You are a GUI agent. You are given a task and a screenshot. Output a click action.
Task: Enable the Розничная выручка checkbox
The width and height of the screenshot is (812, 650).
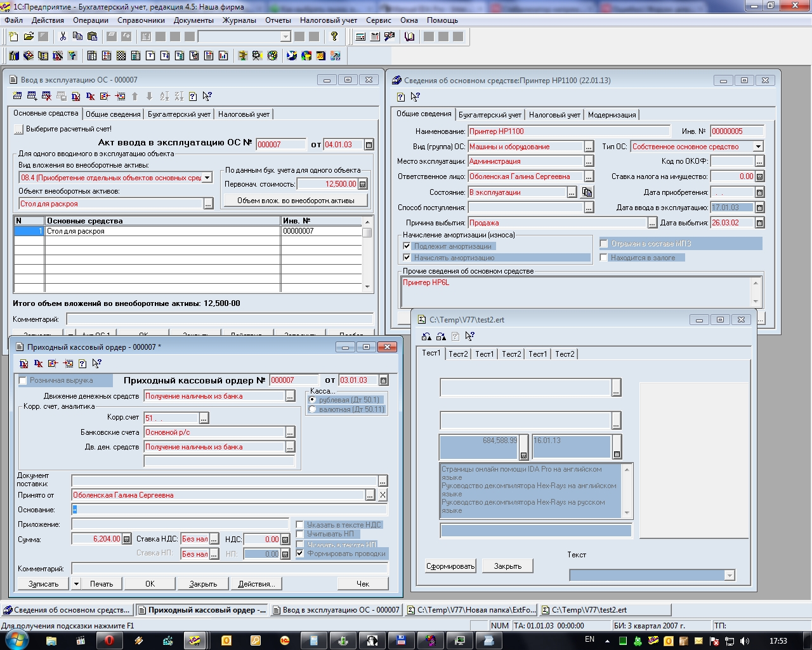23,381
